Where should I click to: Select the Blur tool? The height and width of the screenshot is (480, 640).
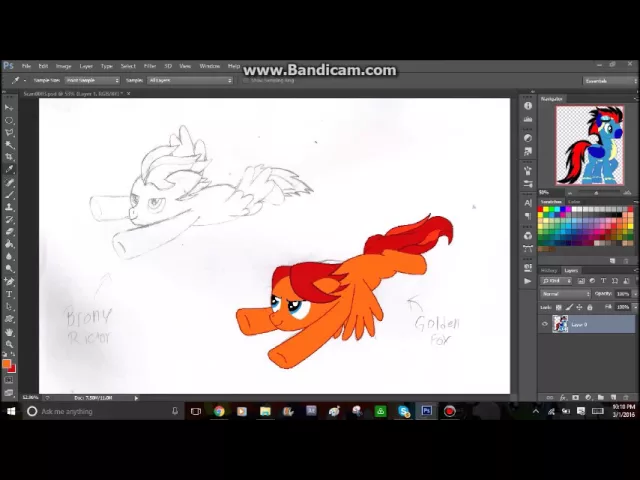pos(9,256)
